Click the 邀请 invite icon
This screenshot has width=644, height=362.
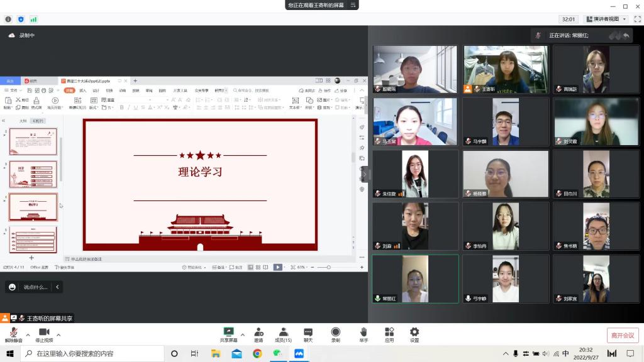coord(258,334)
